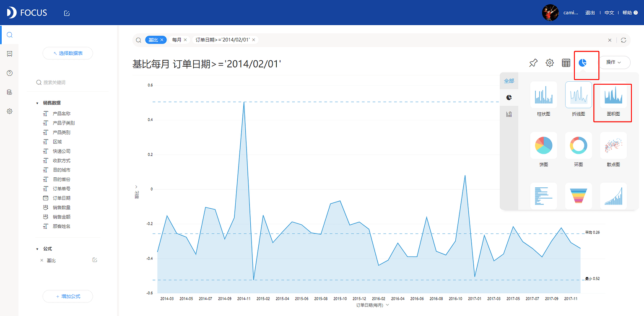Select the 产品类别 column
The image size is (644, 316).
[x=62, y=132]
